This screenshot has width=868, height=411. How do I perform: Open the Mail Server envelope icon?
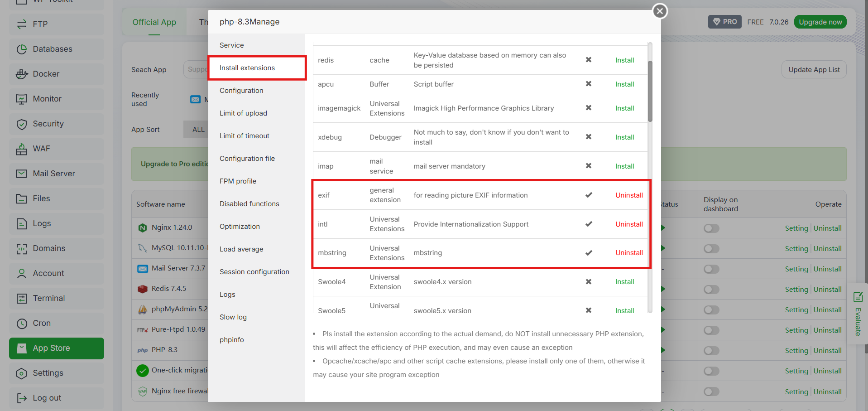pyautogui.click(x=21, y=174)
